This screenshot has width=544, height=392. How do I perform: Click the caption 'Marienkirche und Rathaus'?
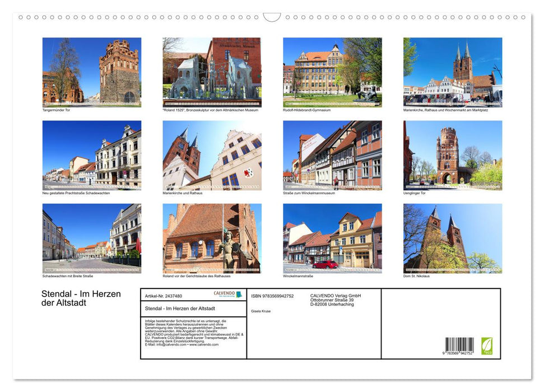(x=183, y=193)
